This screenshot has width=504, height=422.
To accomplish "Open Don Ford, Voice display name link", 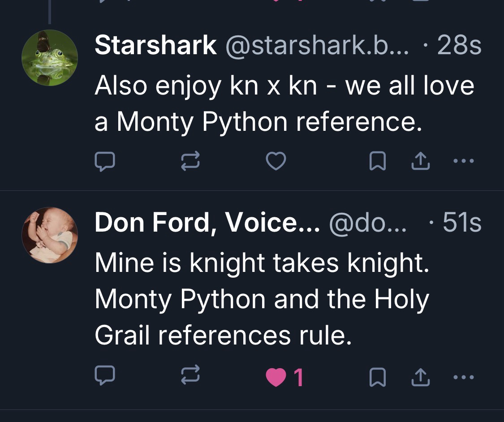I will click(207, 223).
